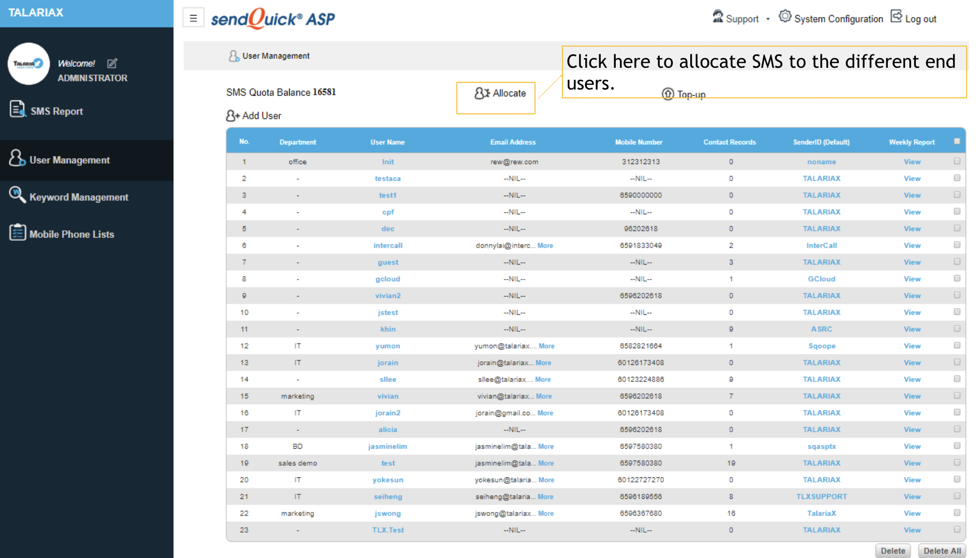View weekly report for user Init
This screenshot has width=980, height=558.
[x=912, y=162]
